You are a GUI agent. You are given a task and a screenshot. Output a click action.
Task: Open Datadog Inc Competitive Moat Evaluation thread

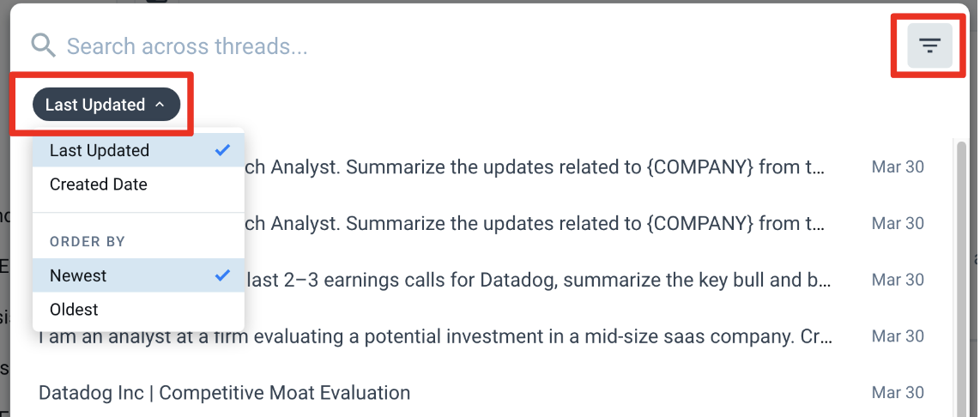click(x=225, y=393)
